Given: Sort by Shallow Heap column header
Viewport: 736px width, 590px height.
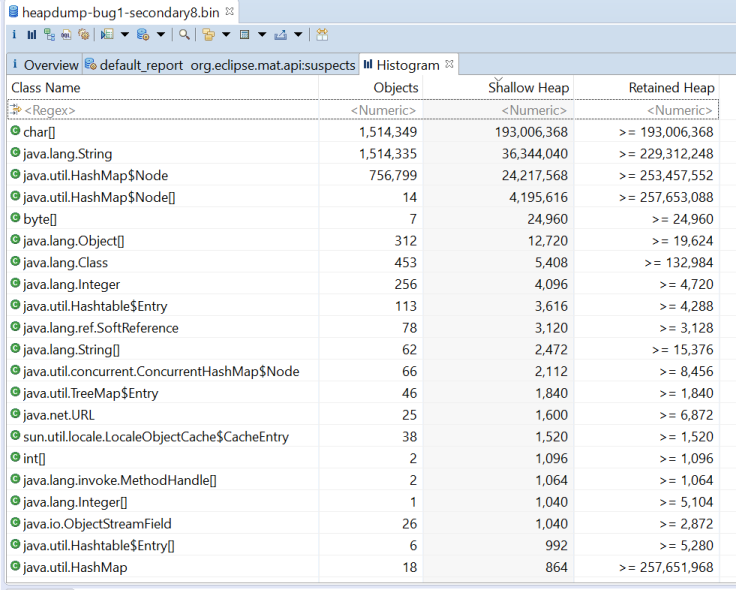Looking at the screenshot, I should [498, 88].
